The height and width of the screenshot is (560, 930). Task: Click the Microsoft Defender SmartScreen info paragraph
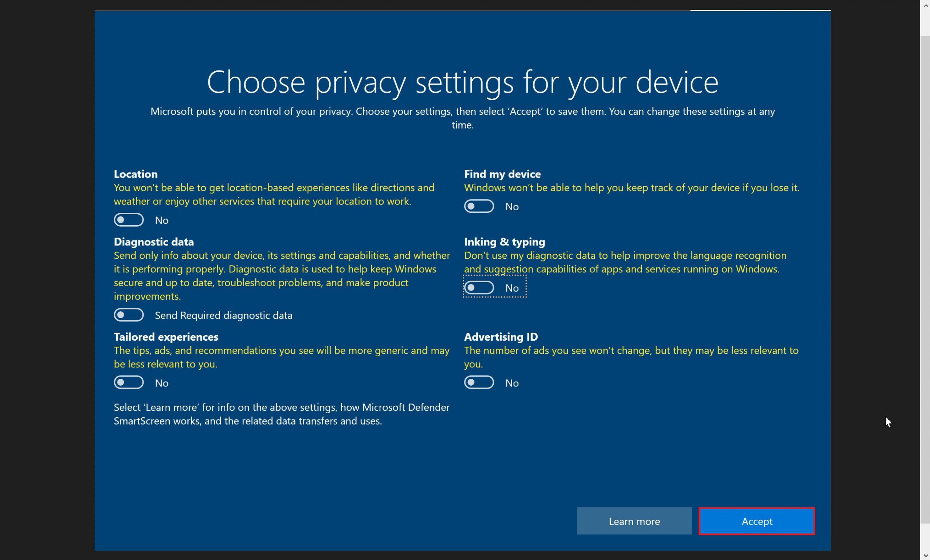point(282,414)
